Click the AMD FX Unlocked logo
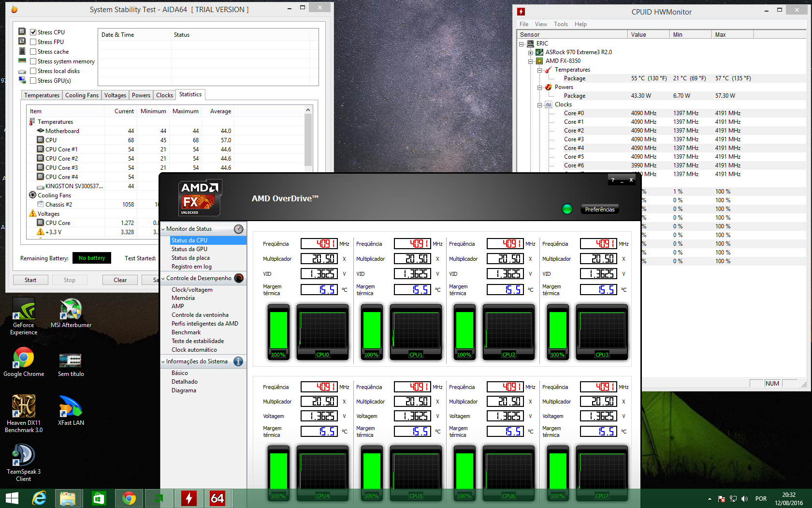The height and width of the screenshot is (508, 812). [x=200, y=198]
